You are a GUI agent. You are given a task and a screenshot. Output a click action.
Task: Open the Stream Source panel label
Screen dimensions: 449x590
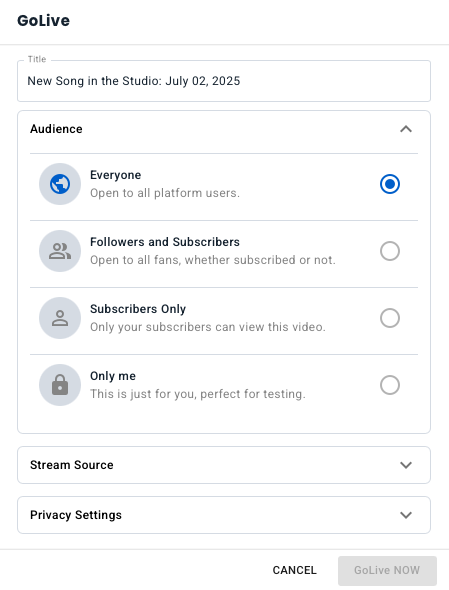tap(72, 465)
